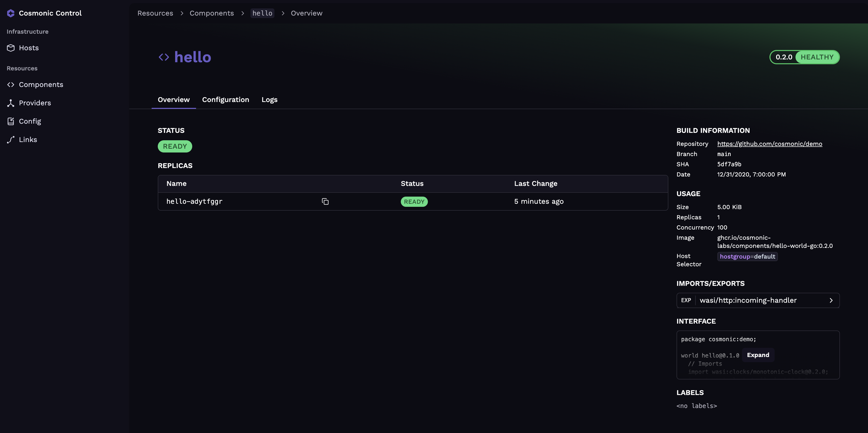Expand the interface WIT code block
This screenshot has height=433, width=868.
coord(758,355)
